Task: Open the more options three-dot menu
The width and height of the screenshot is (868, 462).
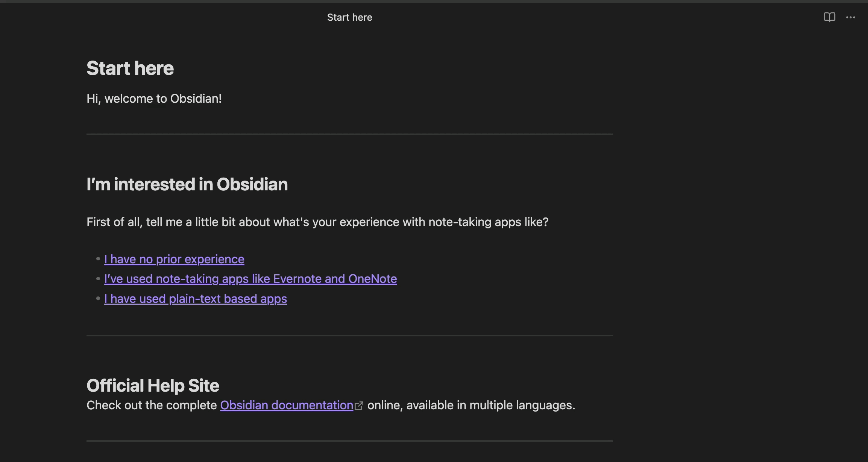Action: pos(851,17)
